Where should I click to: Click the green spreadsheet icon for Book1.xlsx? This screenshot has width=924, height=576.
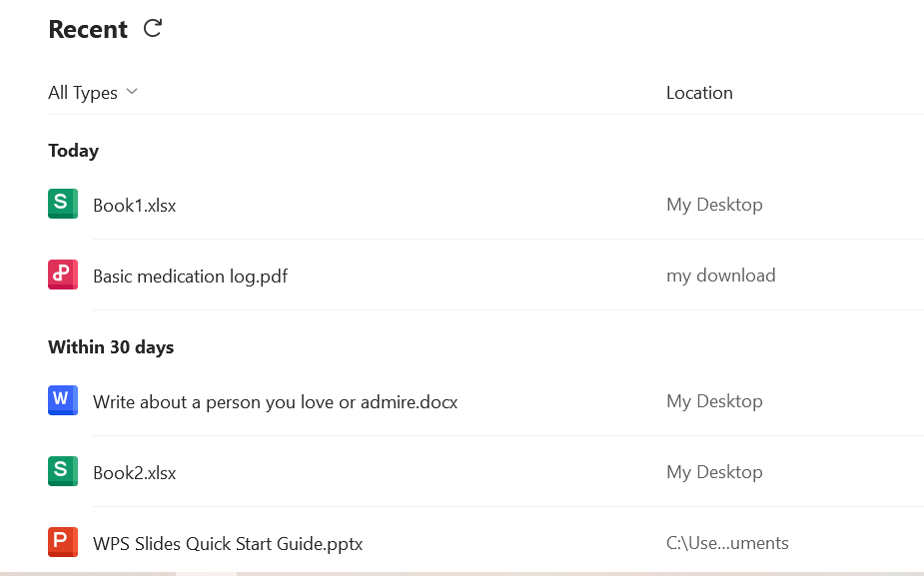pyautogui.click(x=63, y=204)
